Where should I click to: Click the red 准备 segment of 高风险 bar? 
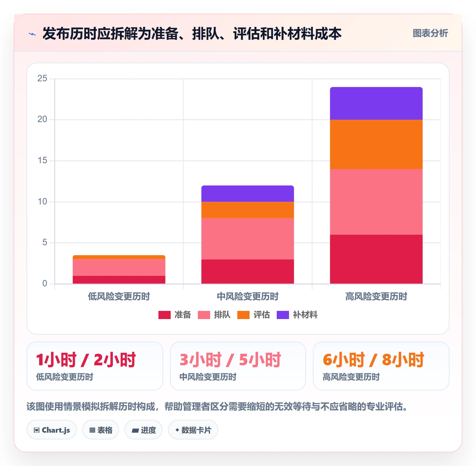376,259
